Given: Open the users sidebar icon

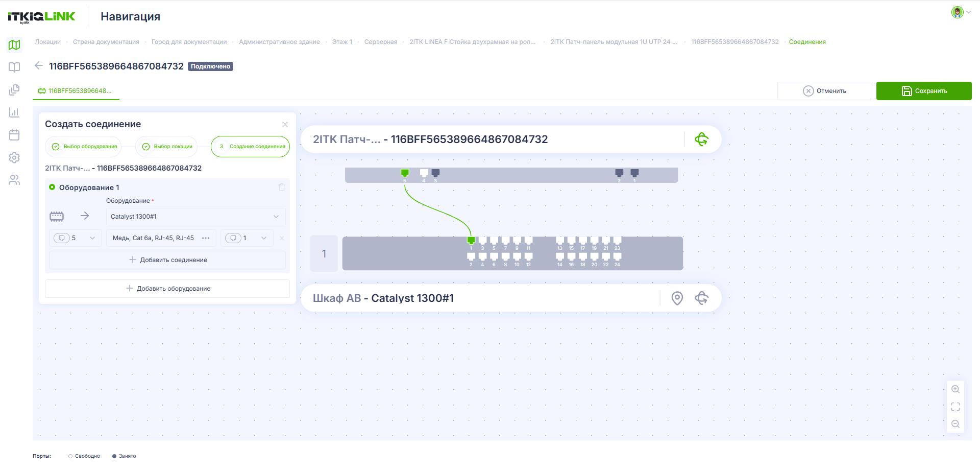Looking at the screenshot, I should (x=14, y=180).
